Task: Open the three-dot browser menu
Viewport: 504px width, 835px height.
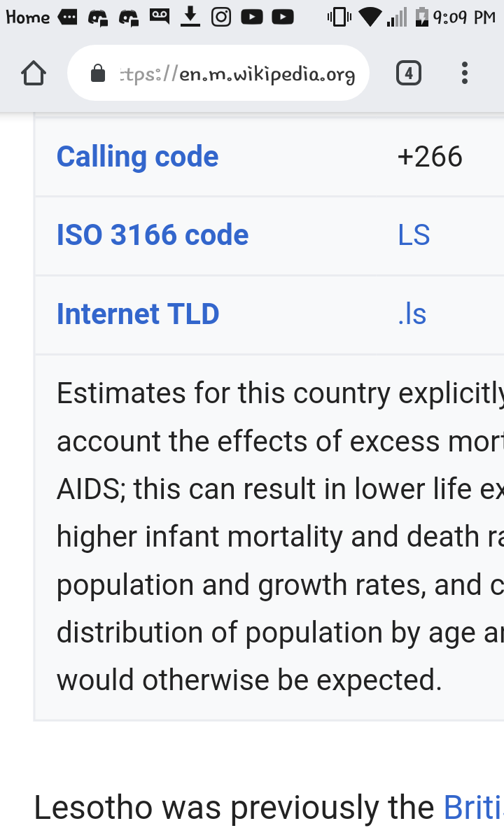Action: [465, 73]
